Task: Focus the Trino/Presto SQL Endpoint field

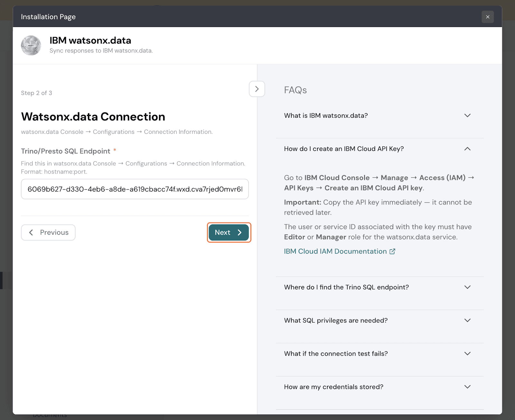Action: pos(135,189)
